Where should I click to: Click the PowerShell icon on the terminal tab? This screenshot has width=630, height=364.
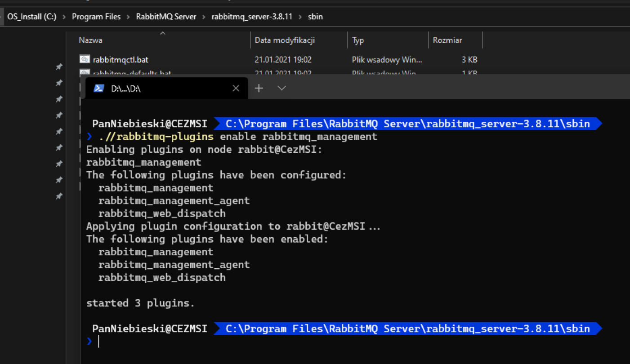[x=99, y=89]
